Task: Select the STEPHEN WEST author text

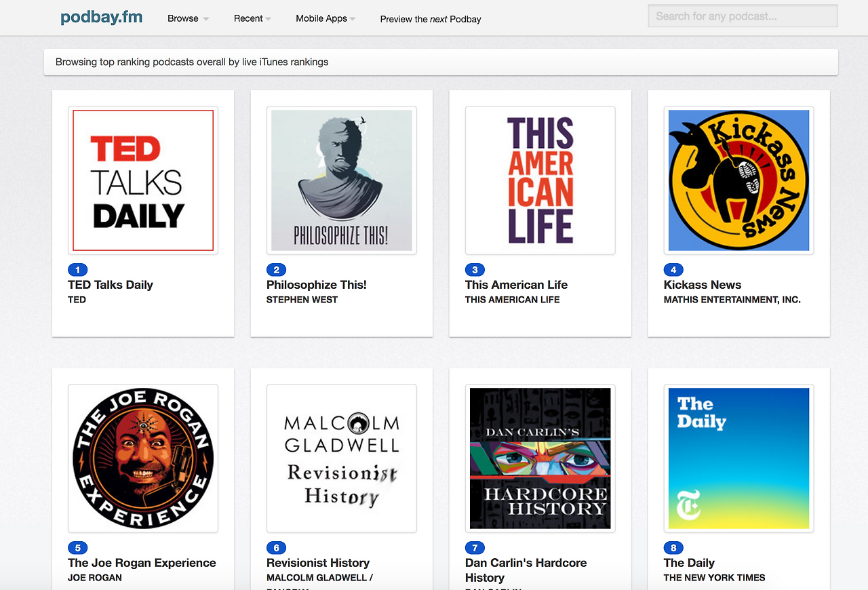Action: [x=302, y=300]
